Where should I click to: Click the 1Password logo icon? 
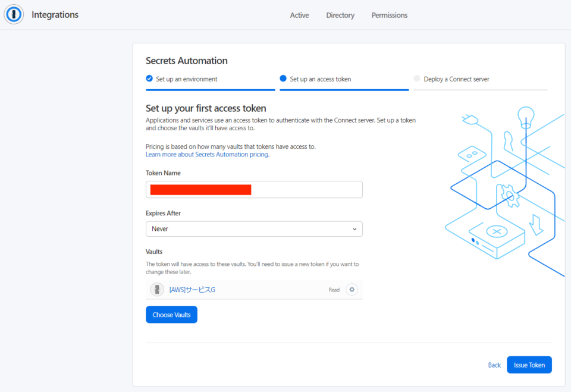[14, 14]
